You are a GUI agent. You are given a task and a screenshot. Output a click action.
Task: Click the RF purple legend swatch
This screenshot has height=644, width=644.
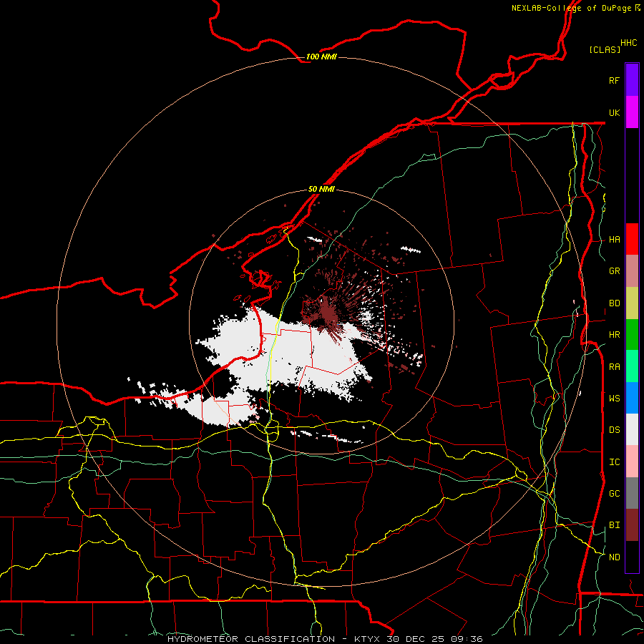coord(632,80)
